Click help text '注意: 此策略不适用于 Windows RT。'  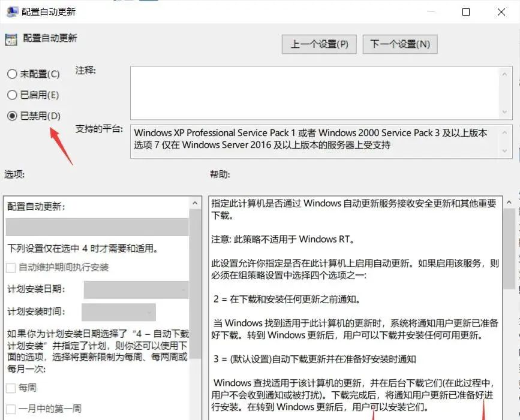click(x=283, y=239)
